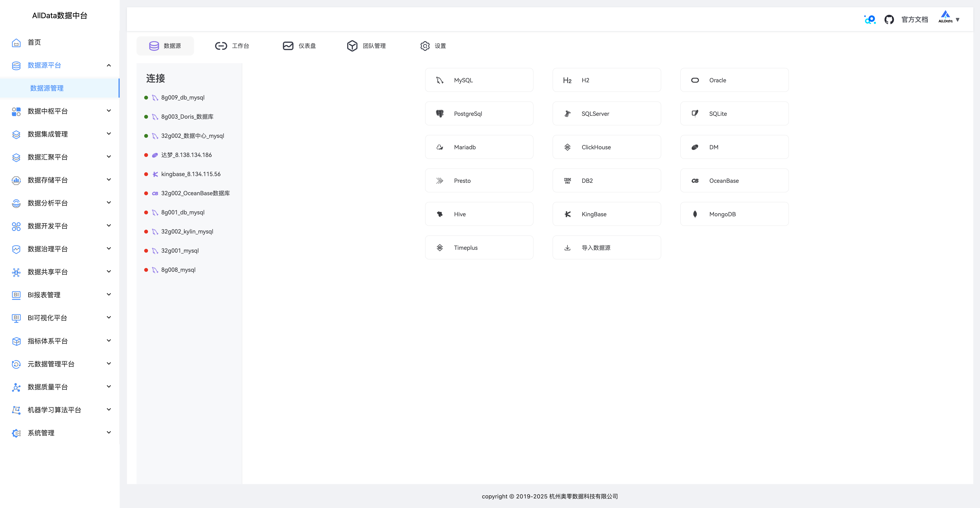Click the 元数据管理平台 sidebar icon

[x=16, y=364]
